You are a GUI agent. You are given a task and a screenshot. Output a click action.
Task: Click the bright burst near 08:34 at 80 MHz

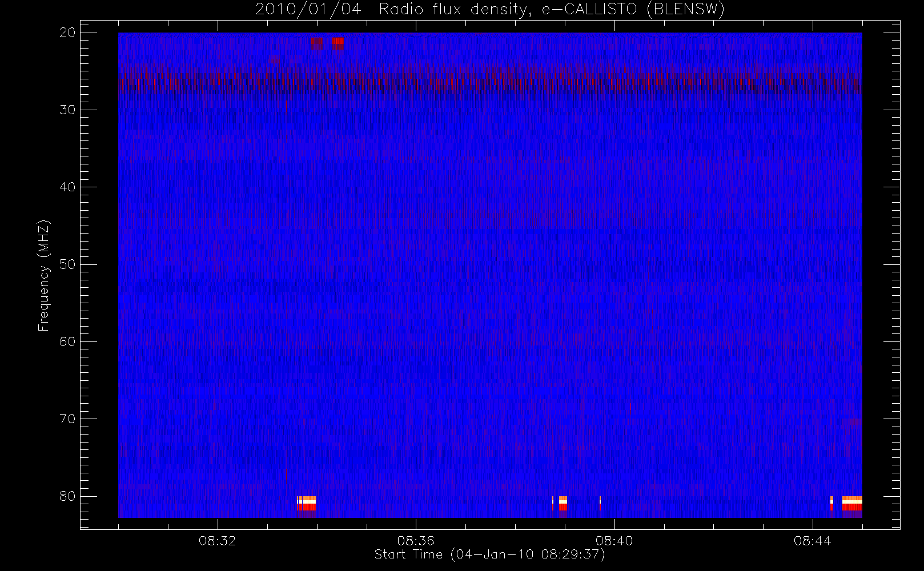point(307,504)
